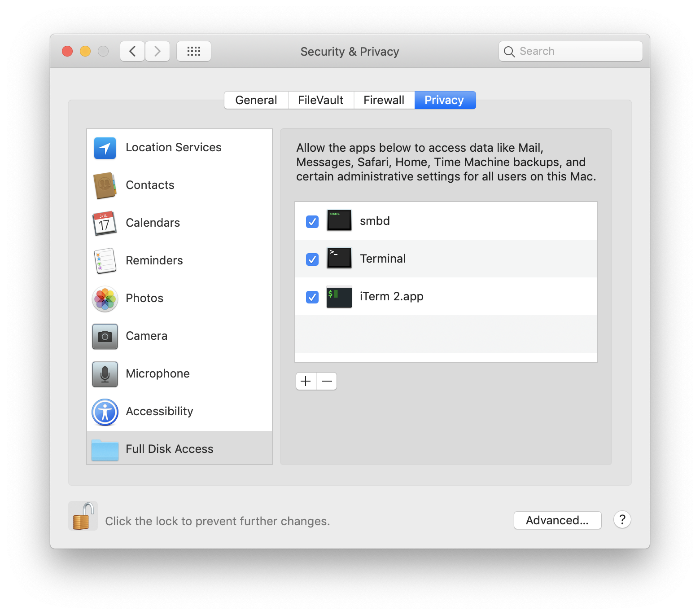Click the Contacts address book icon
Screen dimensions: 700x615
[105, 185]
